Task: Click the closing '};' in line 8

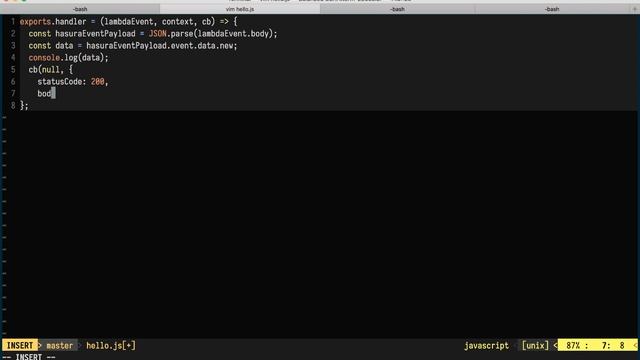Action: pyautogui.click(x=24, y=106)
